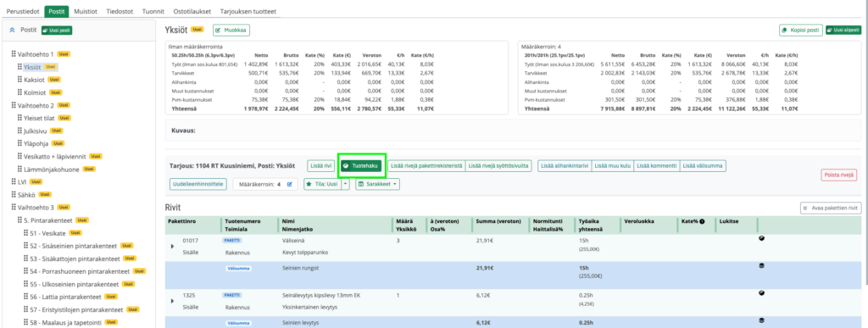
Task: Click the Lisää välisumma button
Action: click(x=703, y=165)
